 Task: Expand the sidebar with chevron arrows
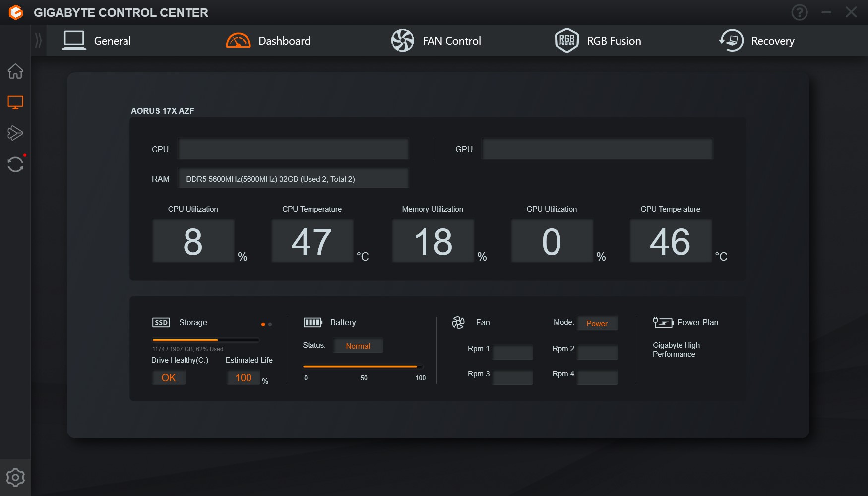(x=39, y=40)
